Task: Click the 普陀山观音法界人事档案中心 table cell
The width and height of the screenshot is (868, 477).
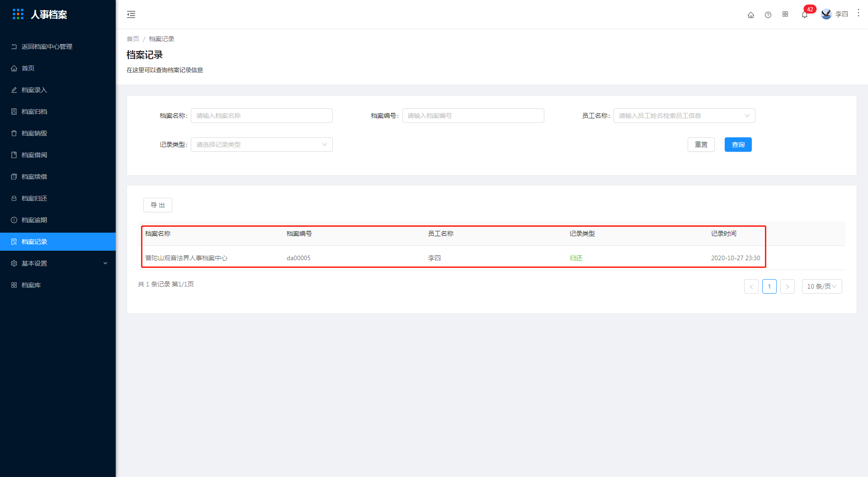Action: [186, 258]
